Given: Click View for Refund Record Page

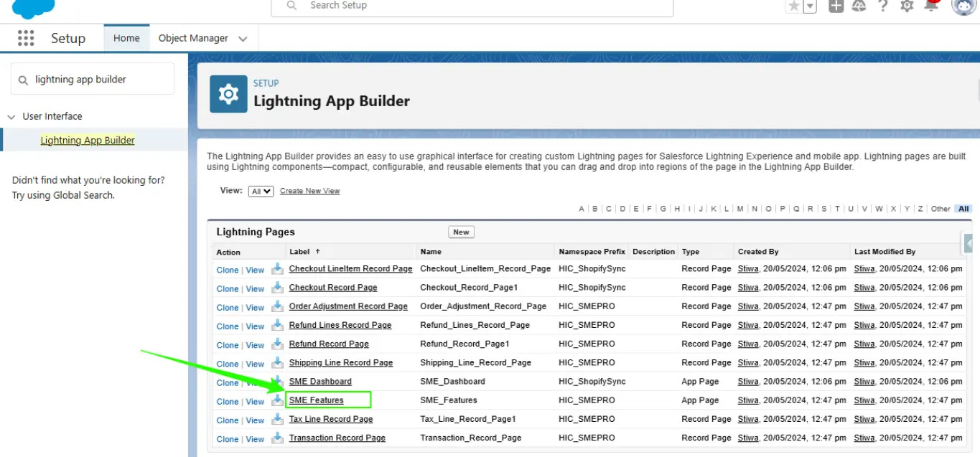Looking at the screenshot, I should point(255,345).
